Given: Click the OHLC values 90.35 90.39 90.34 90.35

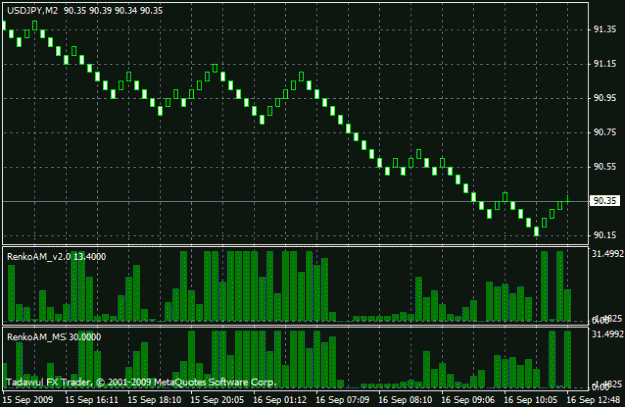Looking at the screenshot, I should click(113, 11).
